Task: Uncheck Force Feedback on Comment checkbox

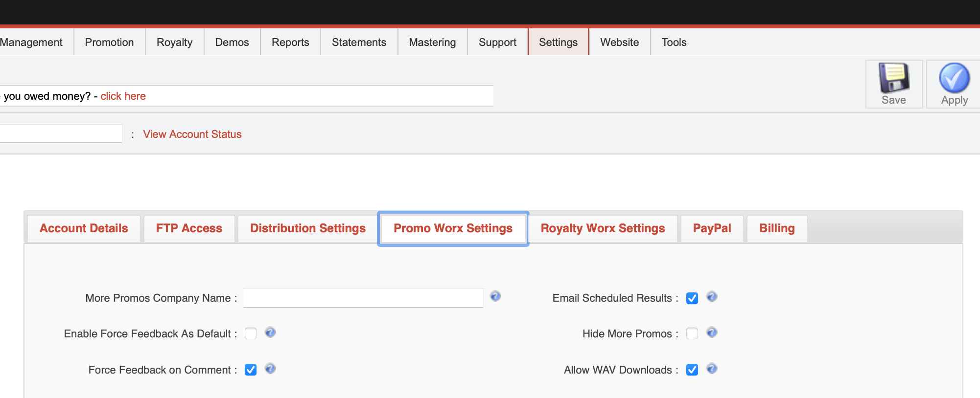Action: pyautogui.click(x=251, y=370)
